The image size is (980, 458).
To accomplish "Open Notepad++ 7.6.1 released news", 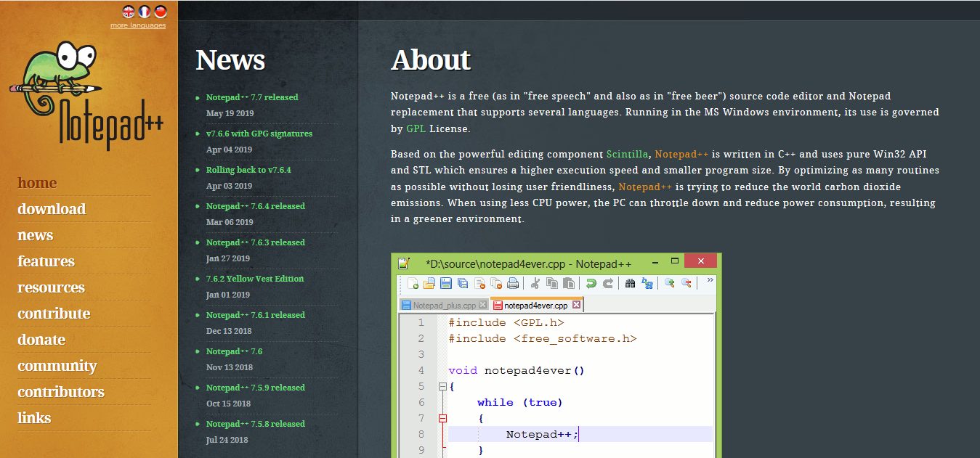I will (256, 315).
